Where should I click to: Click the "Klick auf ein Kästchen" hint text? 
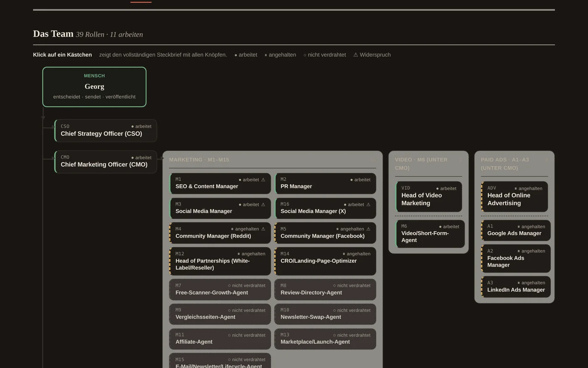[63, 55]
